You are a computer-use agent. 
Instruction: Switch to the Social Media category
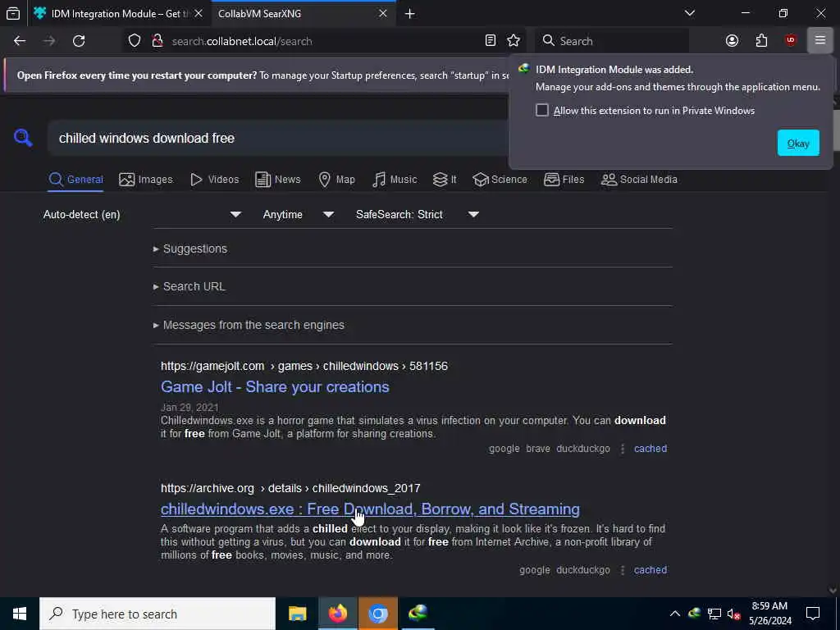tap(639, 180)
